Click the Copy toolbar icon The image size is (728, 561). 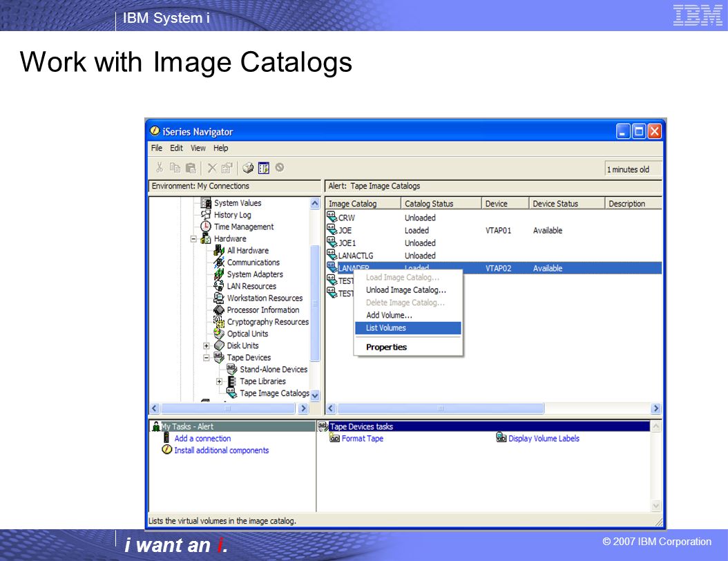pyautogui.click(x=175, y=168)
